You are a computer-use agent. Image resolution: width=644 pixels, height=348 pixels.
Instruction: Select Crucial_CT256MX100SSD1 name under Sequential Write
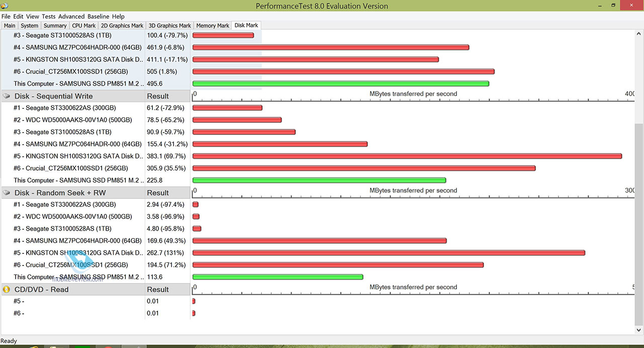coord(71,168)
